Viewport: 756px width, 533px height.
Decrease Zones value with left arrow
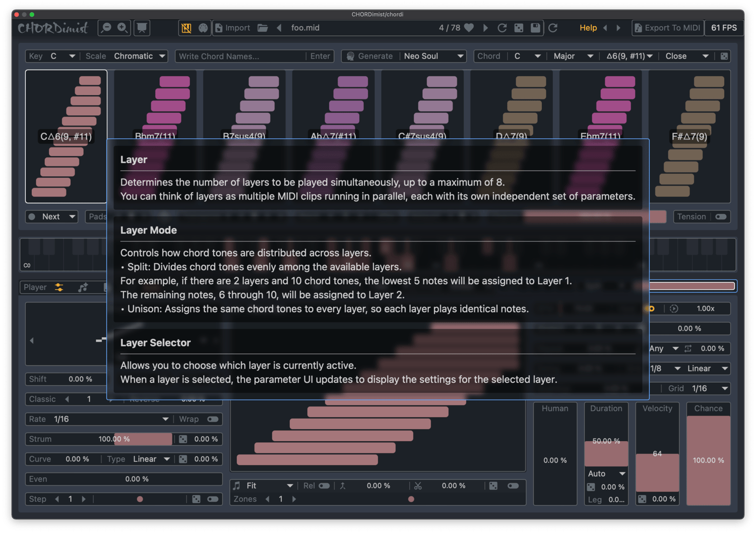point(267,499)
